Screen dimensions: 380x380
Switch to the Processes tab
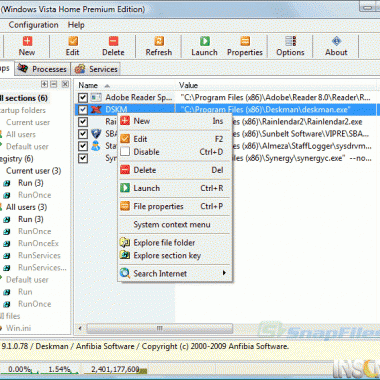(x=42, y=69)
